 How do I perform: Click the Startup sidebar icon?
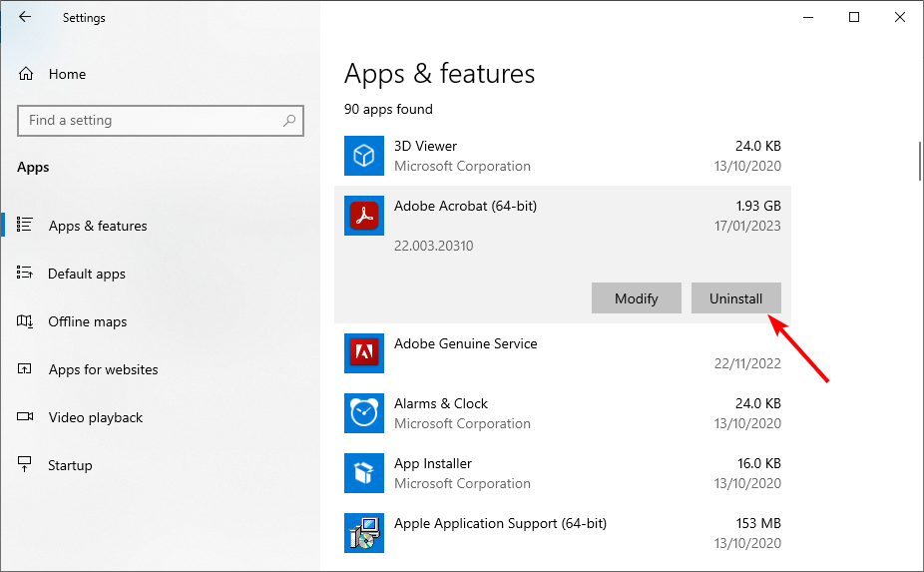click(25, 464)
